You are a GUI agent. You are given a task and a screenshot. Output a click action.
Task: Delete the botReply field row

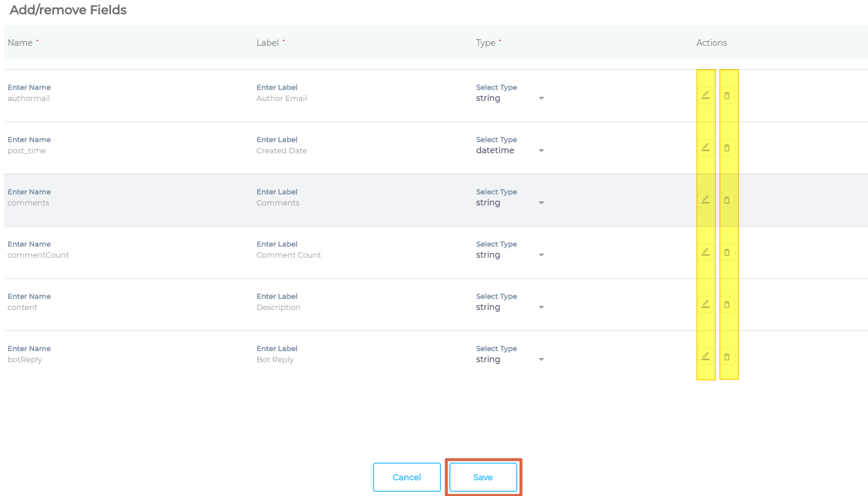[727, 357]
